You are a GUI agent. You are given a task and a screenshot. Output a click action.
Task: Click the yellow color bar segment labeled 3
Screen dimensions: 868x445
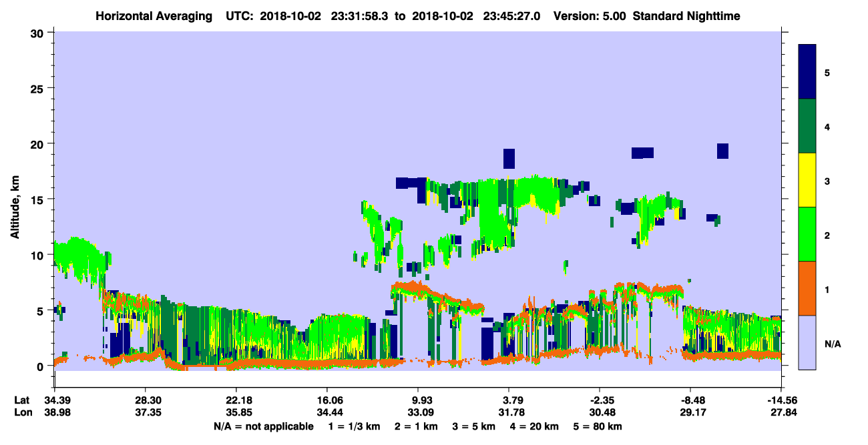click(x=807, y=180)
